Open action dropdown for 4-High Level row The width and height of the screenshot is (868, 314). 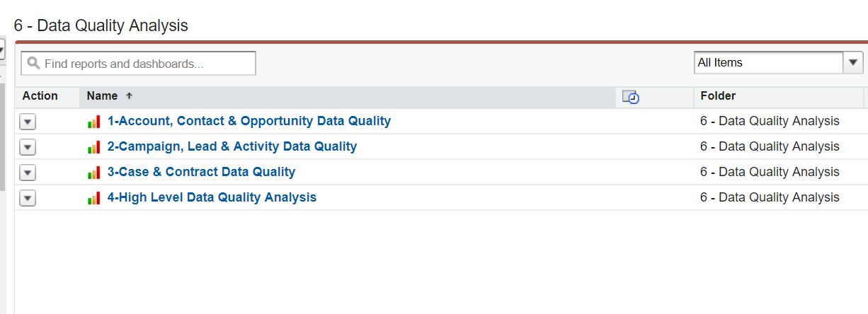coord(27,198)
